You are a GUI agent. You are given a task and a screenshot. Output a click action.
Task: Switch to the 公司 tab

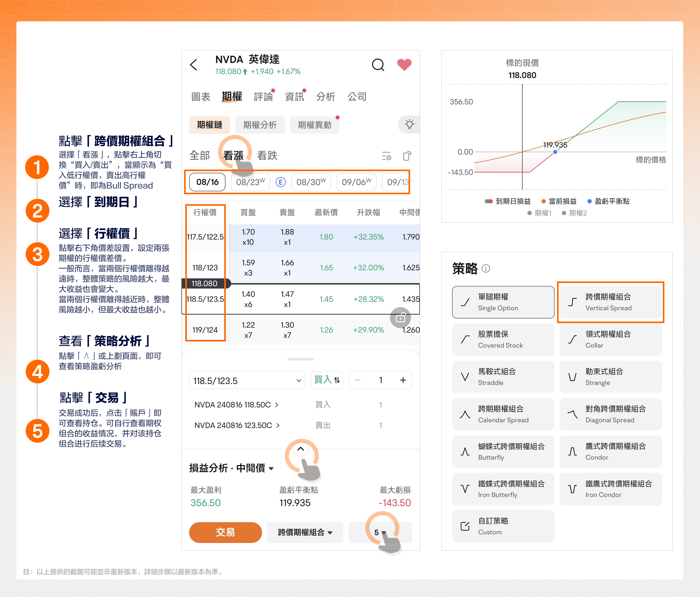357,97
